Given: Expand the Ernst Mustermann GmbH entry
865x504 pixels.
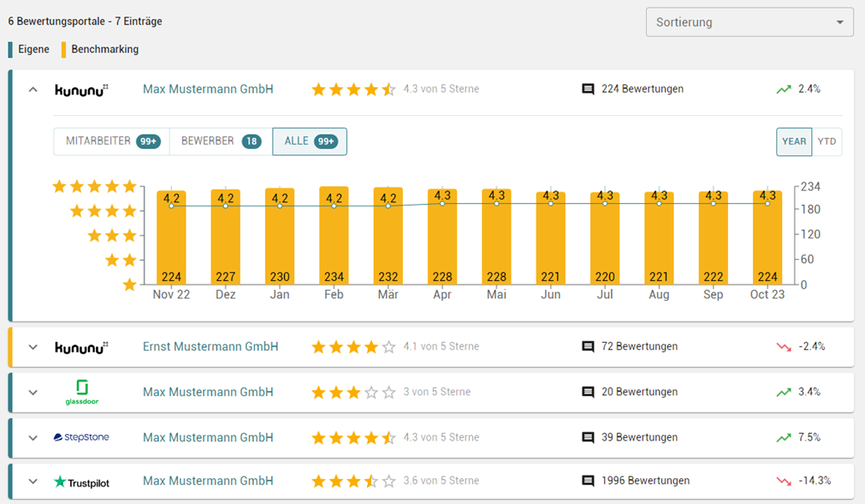Looking at the screenshot, I should [x=33, y=347].
